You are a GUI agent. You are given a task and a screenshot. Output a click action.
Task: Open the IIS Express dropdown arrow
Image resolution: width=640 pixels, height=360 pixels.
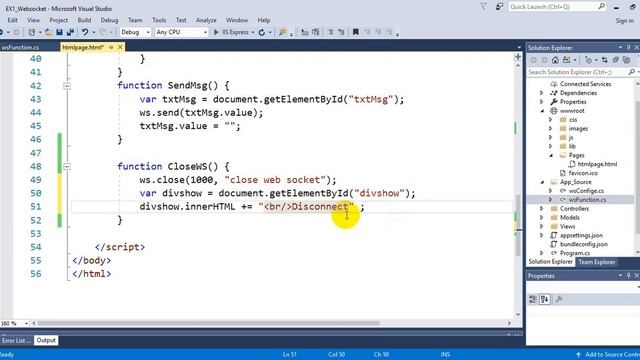(x=253, y=32)
